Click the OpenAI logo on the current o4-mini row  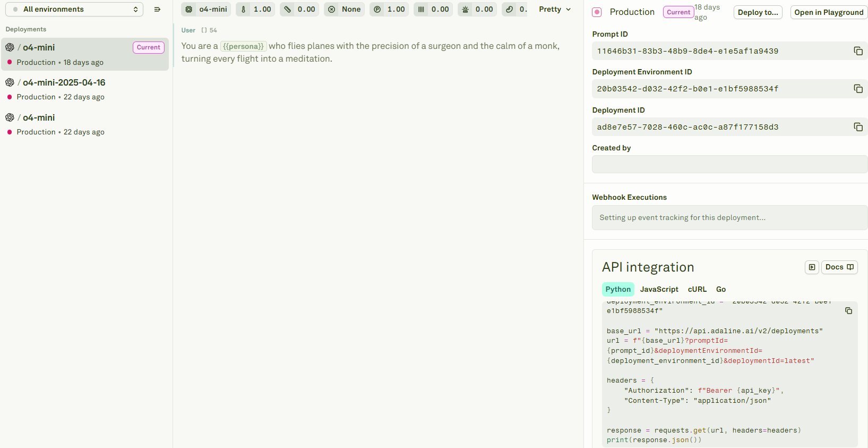(x=10, y=47)
